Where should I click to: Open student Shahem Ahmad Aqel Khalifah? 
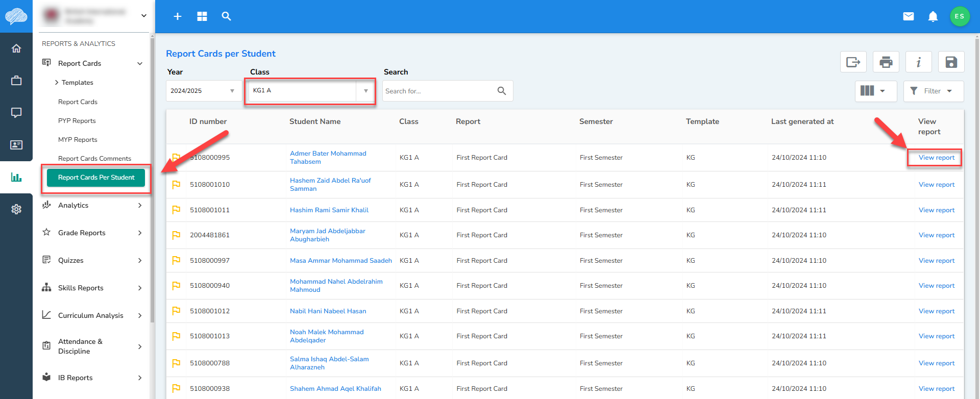pos(335,389)
